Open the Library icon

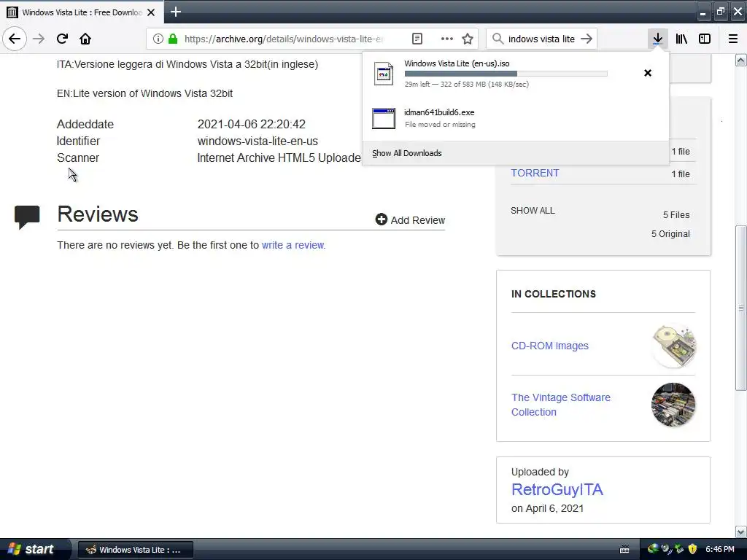(681, 39)
